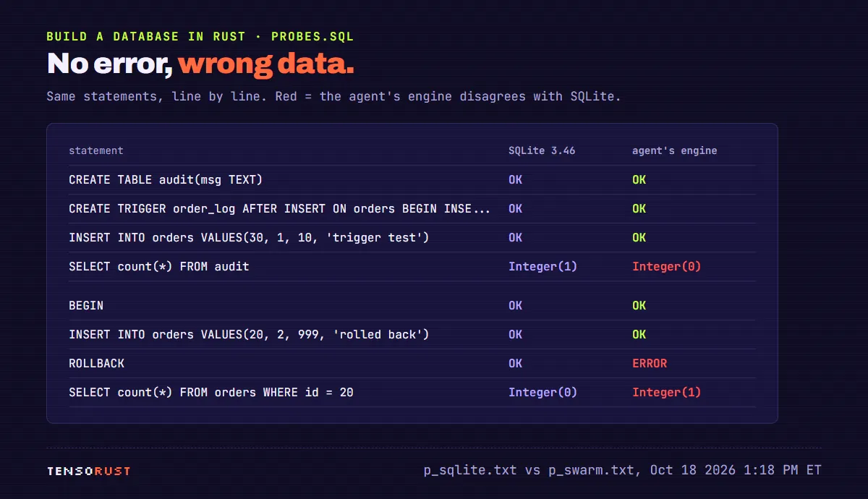Click SQLite 'OK' in the BEGIN row
The image size is (868, 499).
[515, 305]
